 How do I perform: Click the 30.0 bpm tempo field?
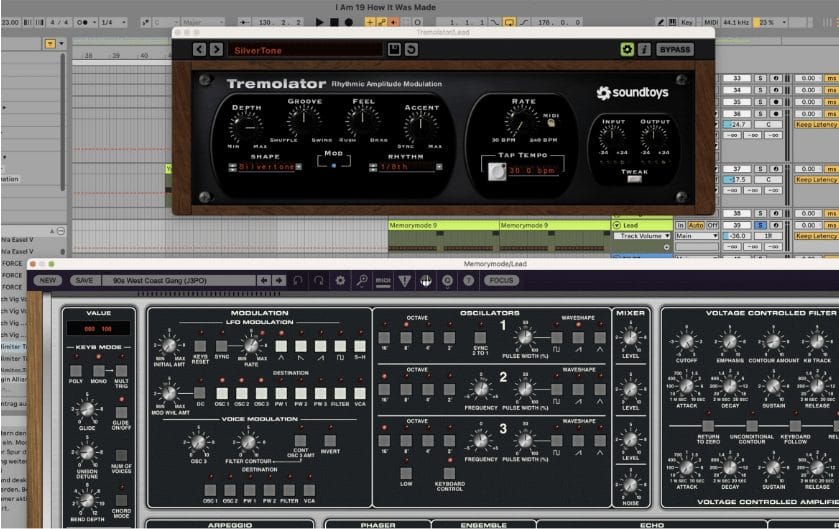[x=532, y=171]
